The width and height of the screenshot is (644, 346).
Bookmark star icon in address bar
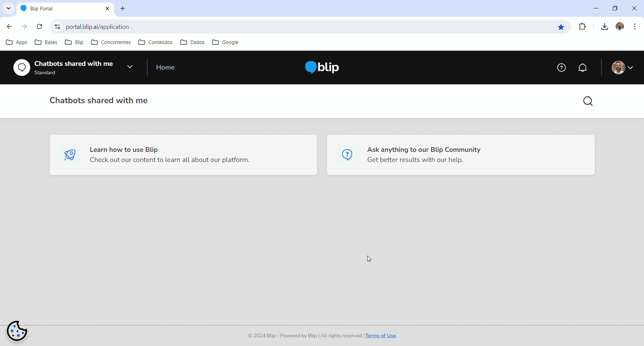click(x=561, y=27)
